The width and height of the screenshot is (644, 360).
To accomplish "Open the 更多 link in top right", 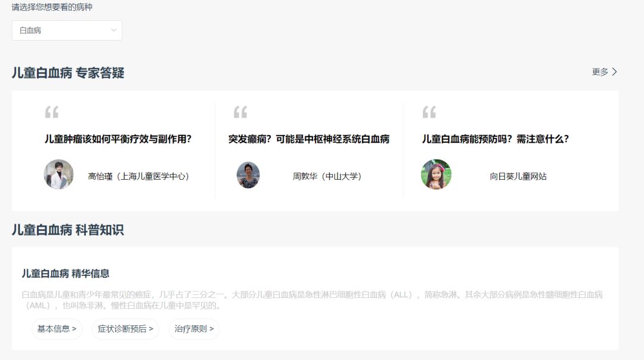I will coord(601,72).
